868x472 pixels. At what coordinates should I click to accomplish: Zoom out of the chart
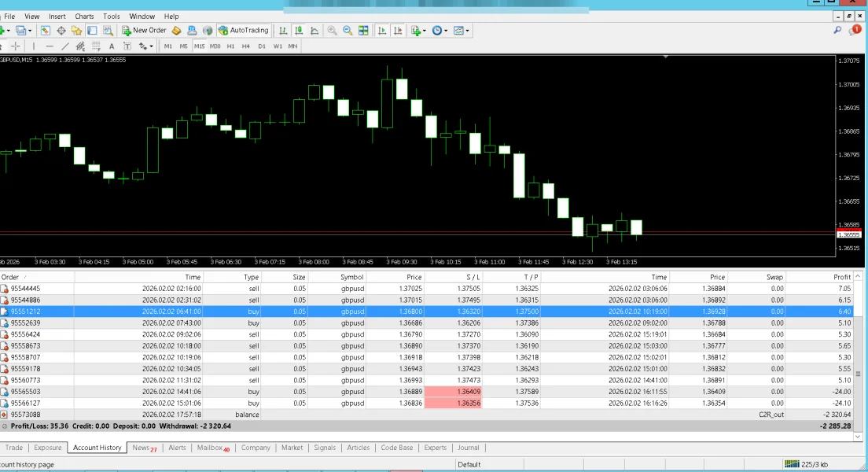348,31
